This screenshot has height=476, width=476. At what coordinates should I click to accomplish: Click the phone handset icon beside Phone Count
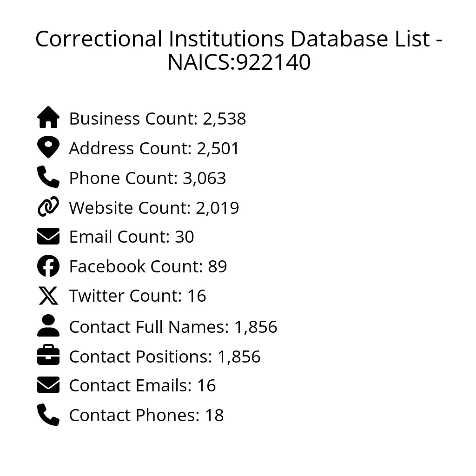pos(48,177)
